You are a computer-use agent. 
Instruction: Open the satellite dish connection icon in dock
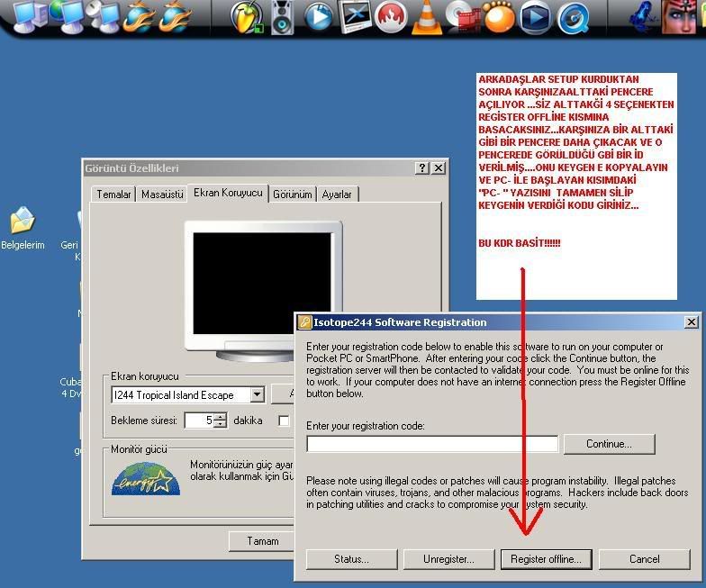coord(103,16)
